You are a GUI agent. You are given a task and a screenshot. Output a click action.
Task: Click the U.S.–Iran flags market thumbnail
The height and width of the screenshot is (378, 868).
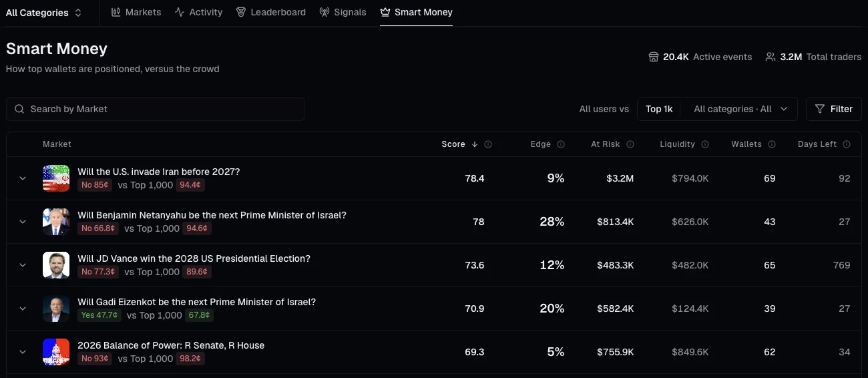tap(56, 178)
